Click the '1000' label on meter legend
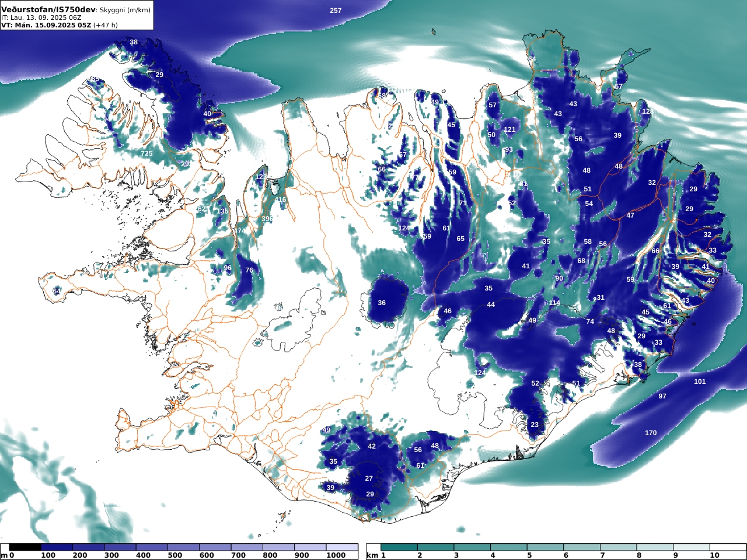This screenshot has width=747, height=560. tap(336, 555)
